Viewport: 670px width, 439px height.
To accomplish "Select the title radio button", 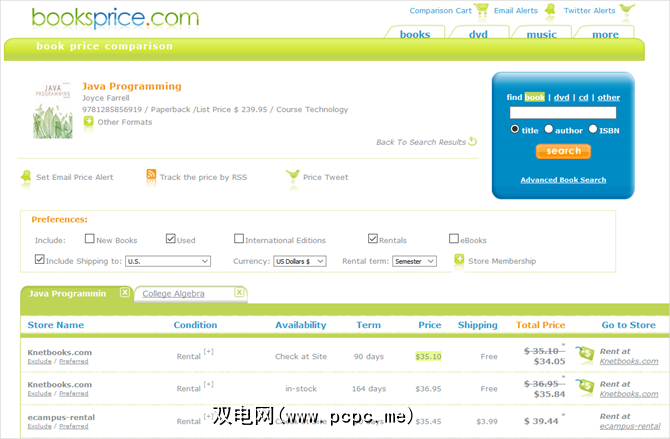I will coord(514,129).
